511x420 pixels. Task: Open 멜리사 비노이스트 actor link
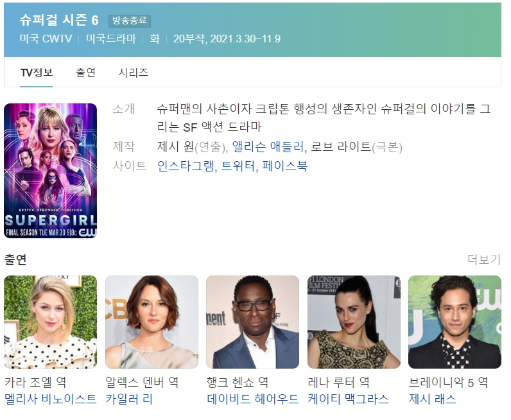pyautogui.click(x=51, y=399)
